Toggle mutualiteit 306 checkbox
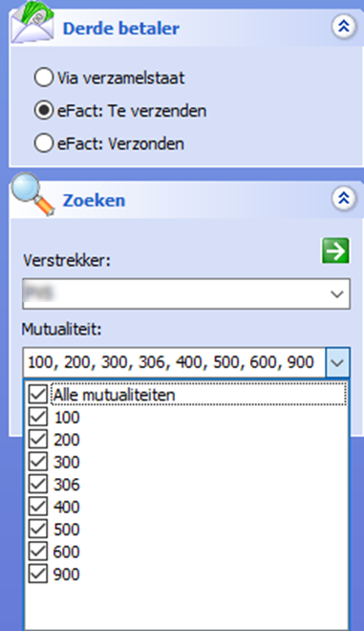Image resolution: width=364 pixels, height=631 pixels. pos(38,484)
